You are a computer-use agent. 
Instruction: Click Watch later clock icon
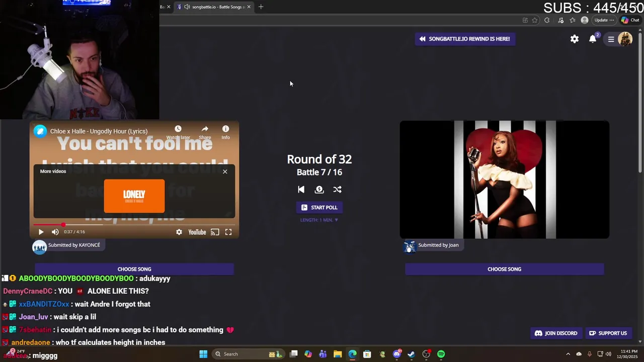pos(178,129)
